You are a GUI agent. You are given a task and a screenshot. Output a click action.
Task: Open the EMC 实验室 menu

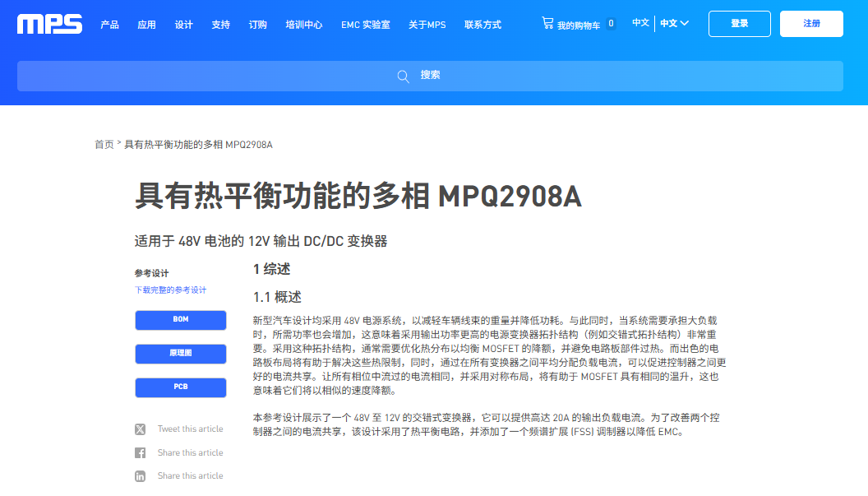365,25
